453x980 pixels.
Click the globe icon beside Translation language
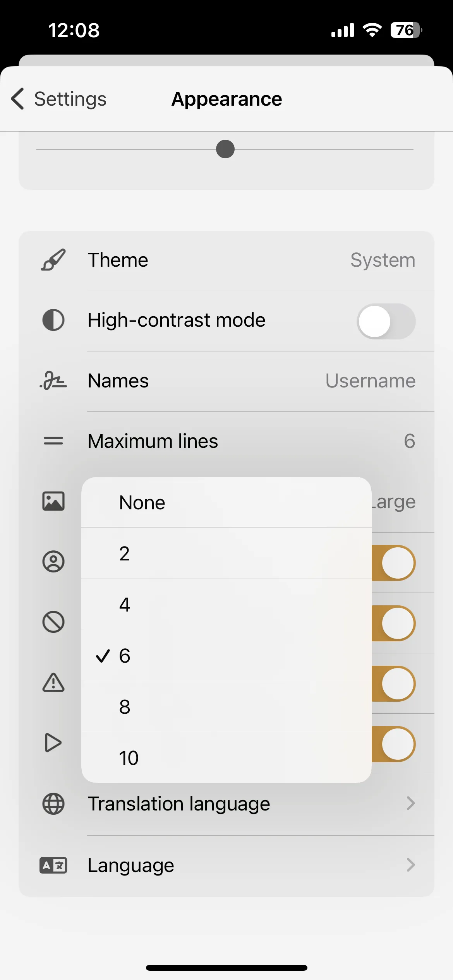coord(53,804)
